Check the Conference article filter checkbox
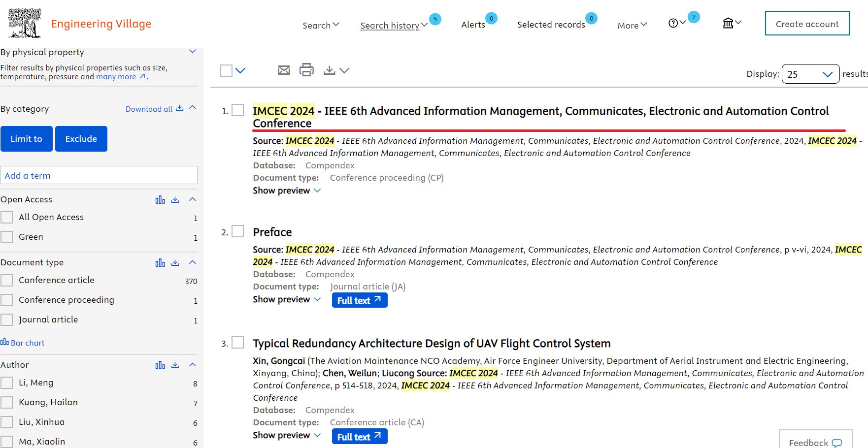 click(7, 281)
